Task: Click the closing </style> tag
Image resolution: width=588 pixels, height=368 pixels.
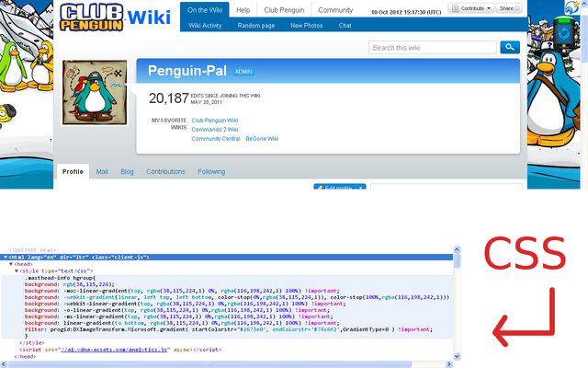Action: point(32,343)
